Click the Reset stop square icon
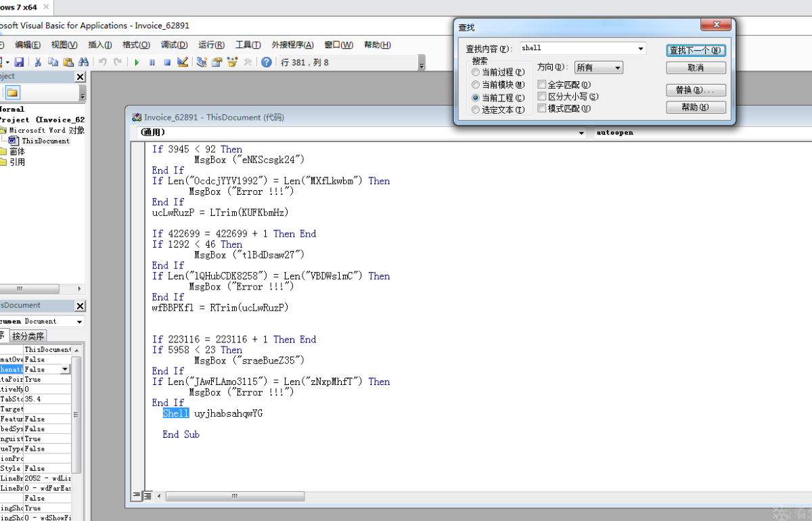 tap(167, 62)
